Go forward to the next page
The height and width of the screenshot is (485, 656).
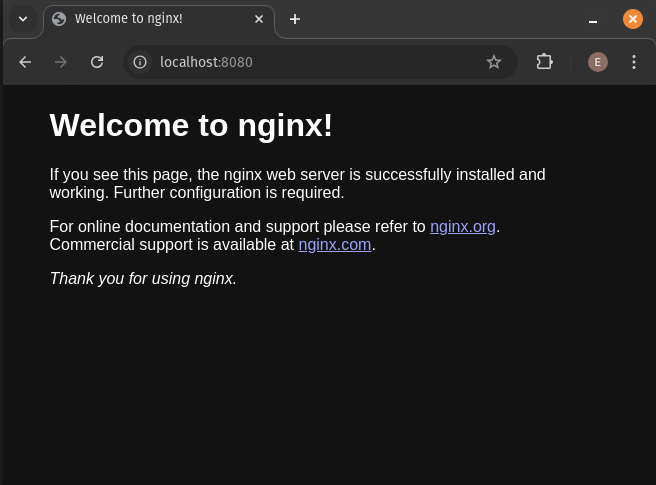point(61,62)
